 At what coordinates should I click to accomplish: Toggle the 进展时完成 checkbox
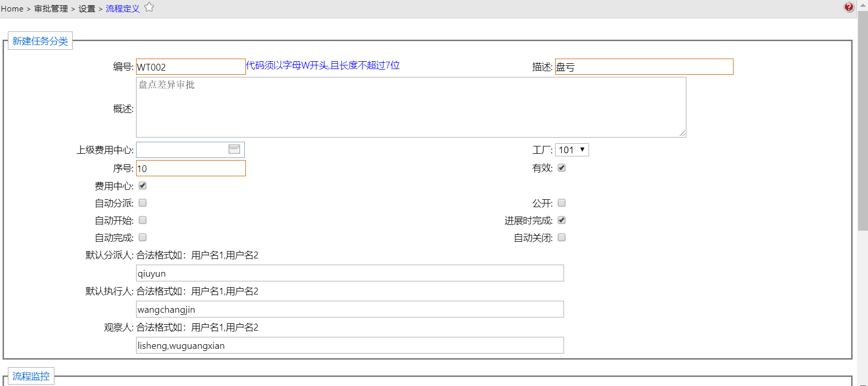pyautogui.click(x=561, y=220)
